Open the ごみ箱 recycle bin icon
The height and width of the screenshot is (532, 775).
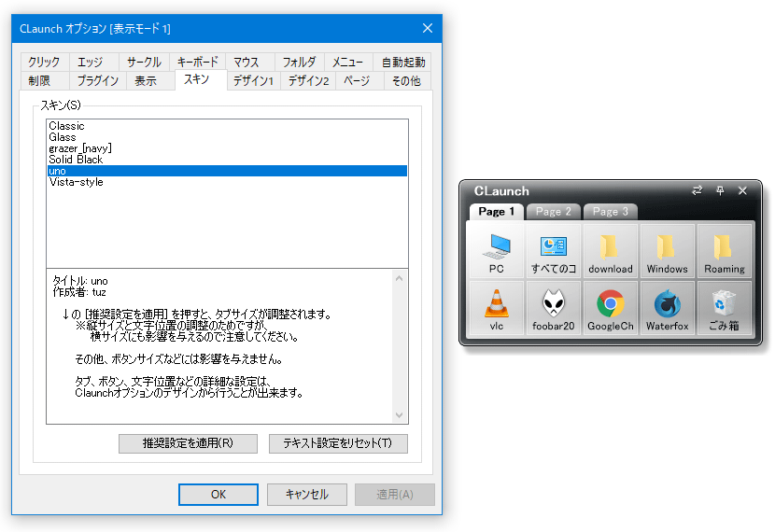point(724,308)
